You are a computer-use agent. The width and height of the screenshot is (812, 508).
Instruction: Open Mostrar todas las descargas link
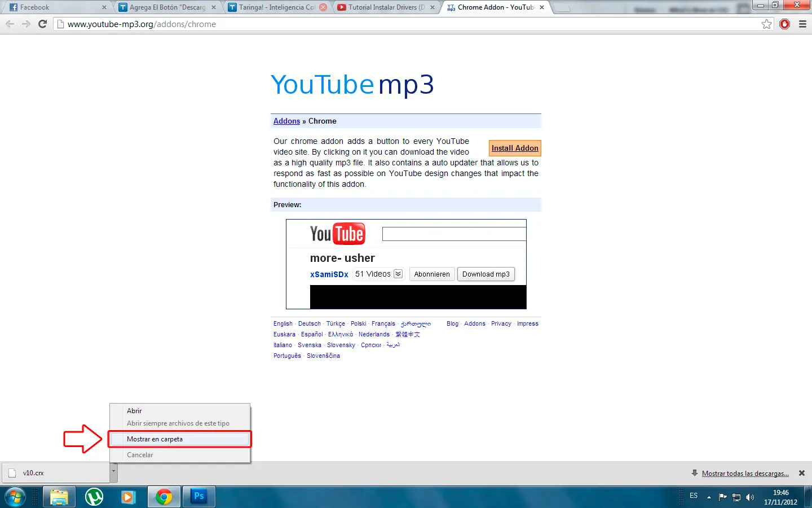(x=745, y=474)
